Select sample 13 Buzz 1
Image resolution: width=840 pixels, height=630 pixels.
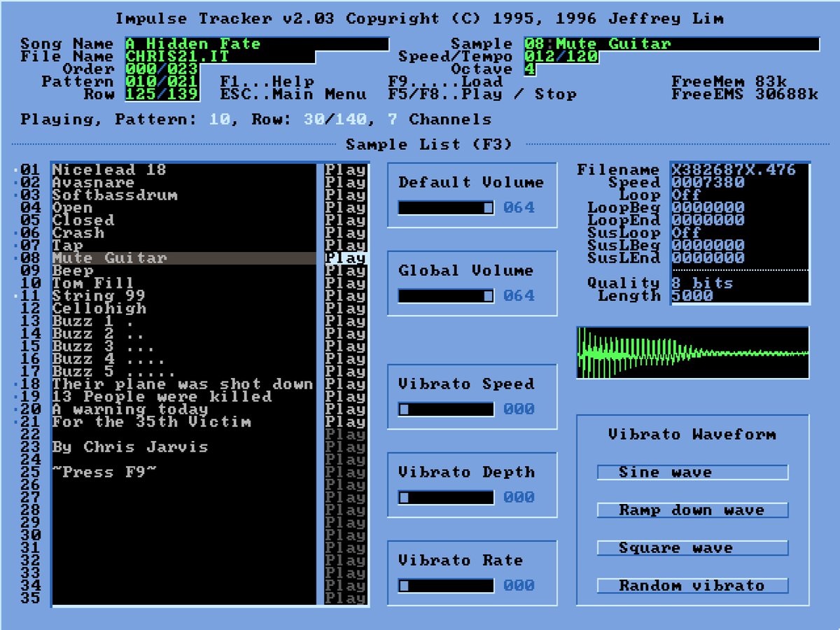[184, 321]
